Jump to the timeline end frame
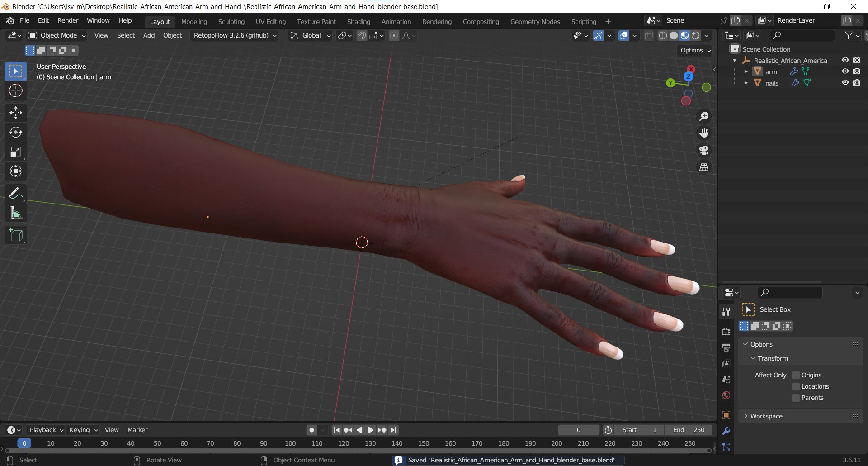Image resolution: width=868 pixels, height=466 pixels. click(393, 430)
